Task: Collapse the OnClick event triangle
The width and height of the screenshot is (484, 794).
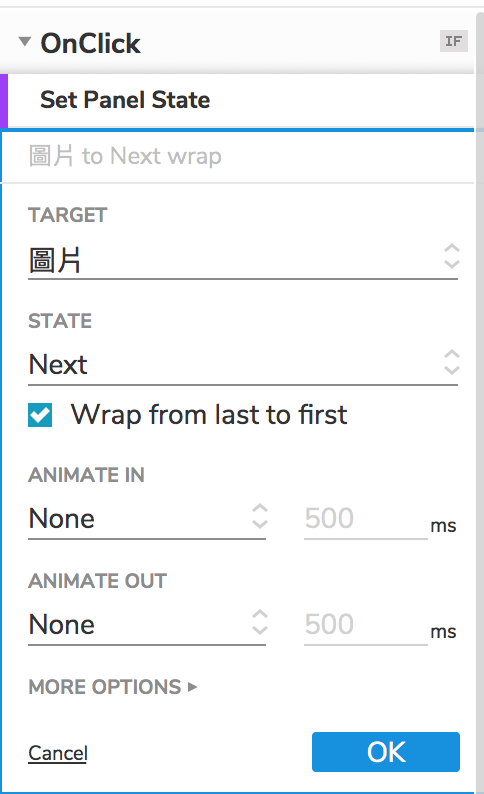Action: click(x=24, y=42)
